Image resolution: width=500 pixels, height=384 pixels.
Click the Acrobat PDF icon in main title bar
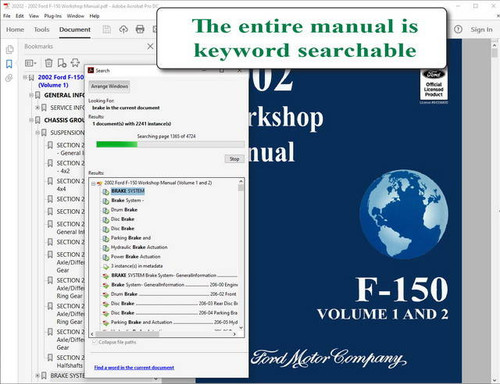pos(6,6)
